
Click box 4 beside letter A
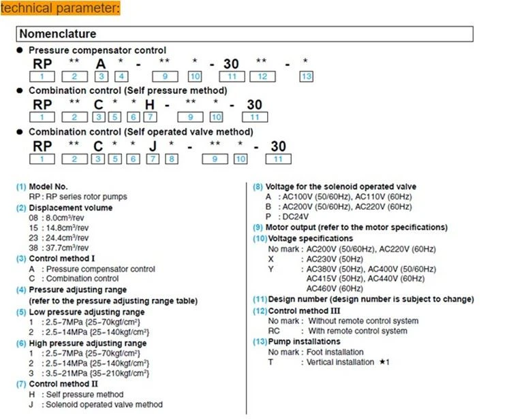[x=121, y=76]
